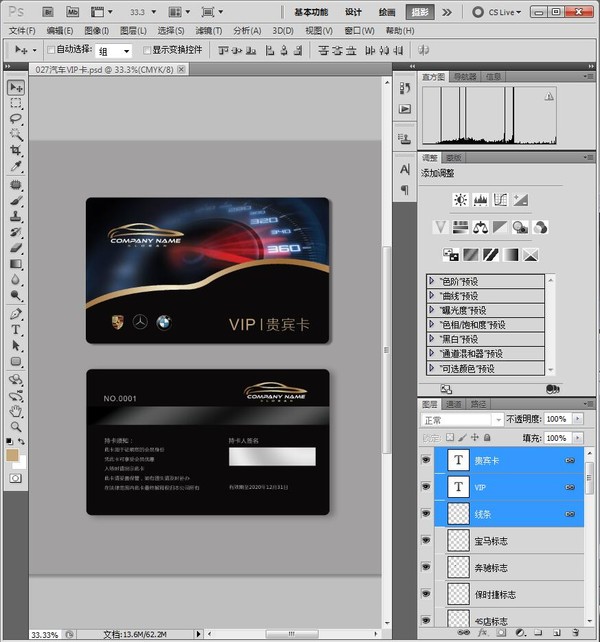Expand the "曝光度"预设 list
Viewport: 600px width, 642px height.
pos(431,310)
